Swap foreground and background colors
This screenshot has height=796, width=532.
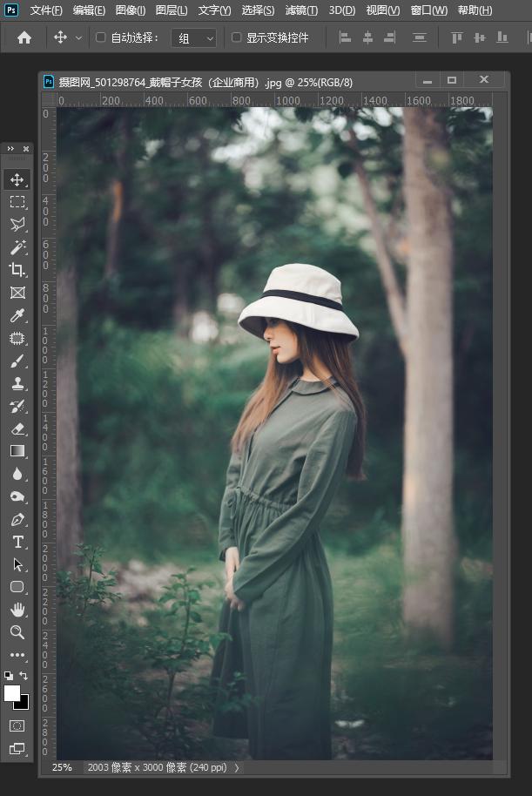click(24, 676)
